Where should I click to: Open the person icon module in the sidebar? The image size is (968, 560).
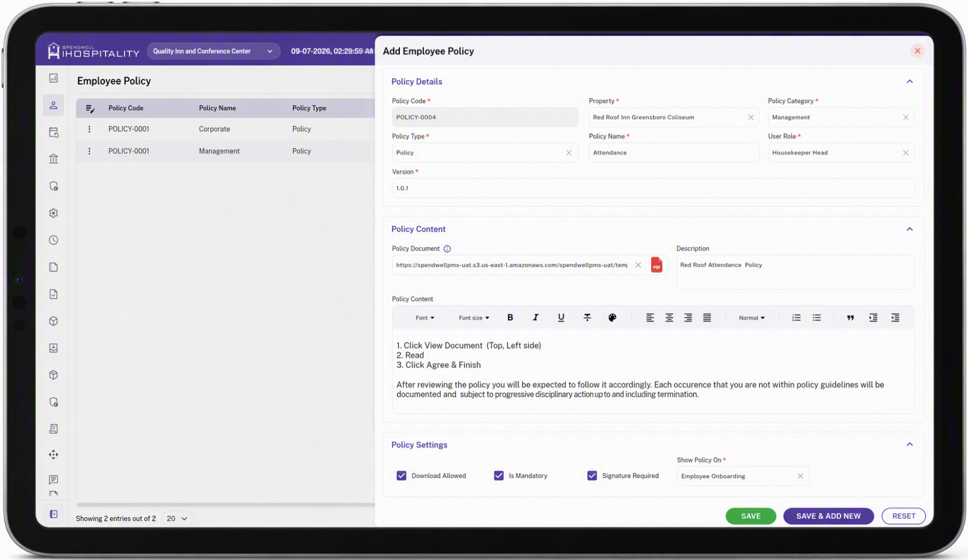coord(54,105)
